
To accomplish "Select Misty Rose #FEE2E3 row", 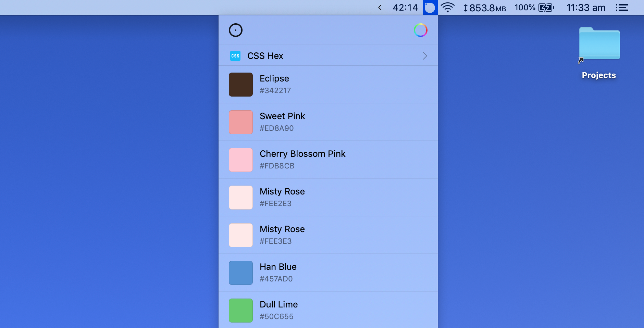I will (328, 198).
